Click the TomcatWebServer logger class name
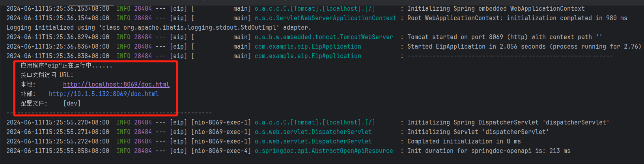 pyautogui.click(x=324, y=37)
